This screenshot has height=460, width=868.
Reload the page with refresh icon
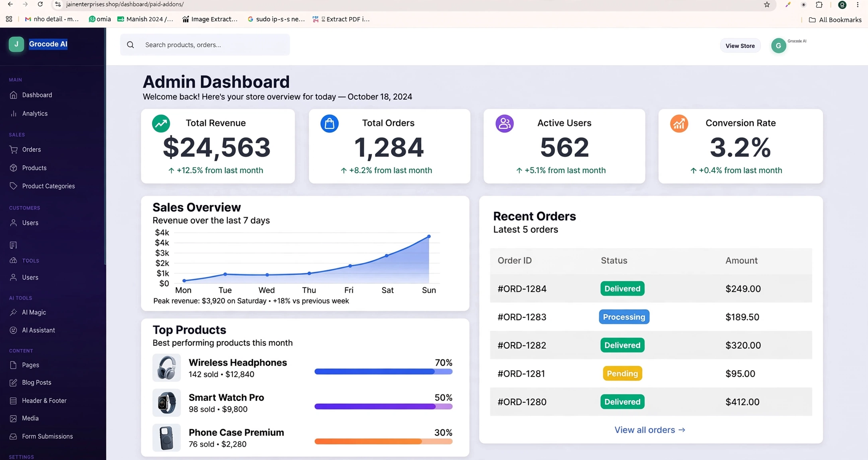[x=40, y=4]
